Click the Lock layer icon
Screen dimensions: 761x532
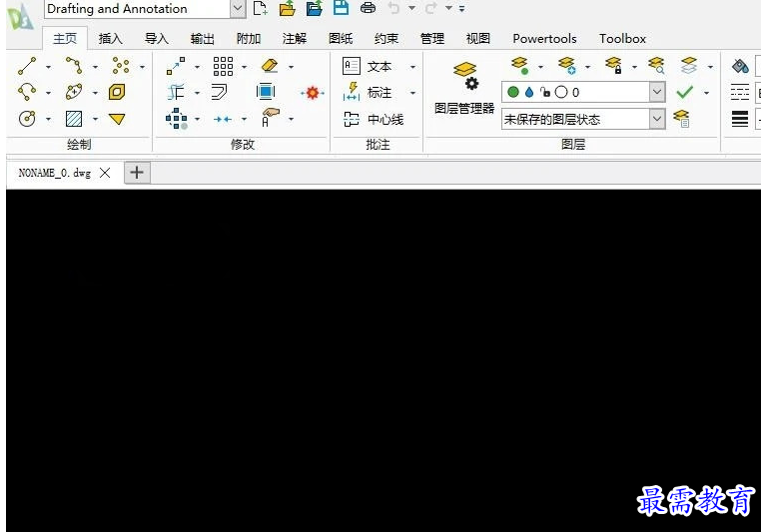[x=614, y=66]
